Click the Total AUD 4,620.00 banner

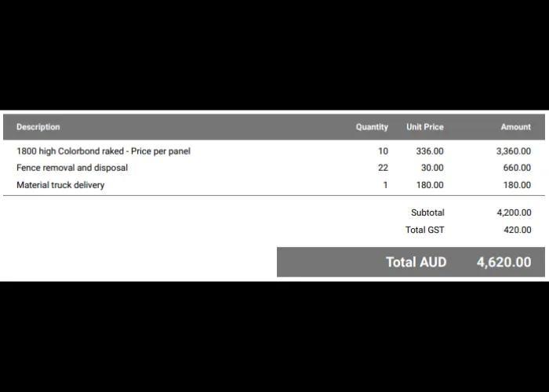pos(411,262)
